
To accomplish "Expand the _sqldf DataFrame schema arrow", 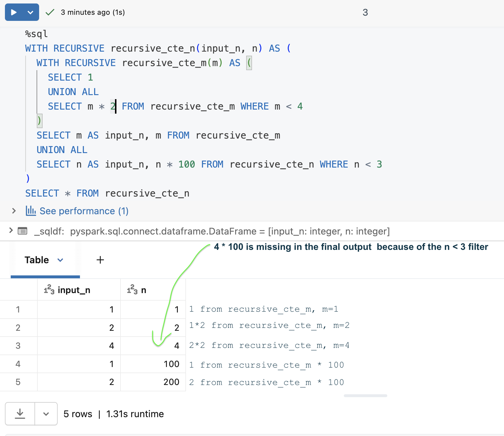I will tap(11, 230).
